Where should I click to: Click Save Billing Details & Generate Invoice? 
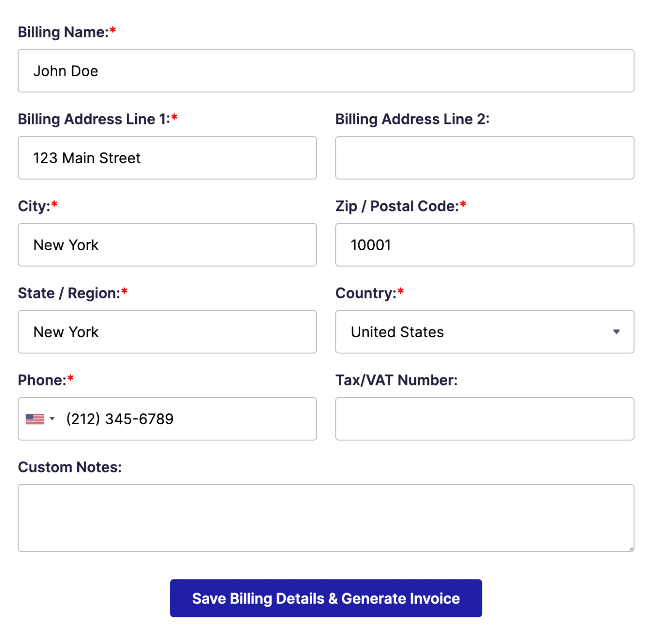326,598
